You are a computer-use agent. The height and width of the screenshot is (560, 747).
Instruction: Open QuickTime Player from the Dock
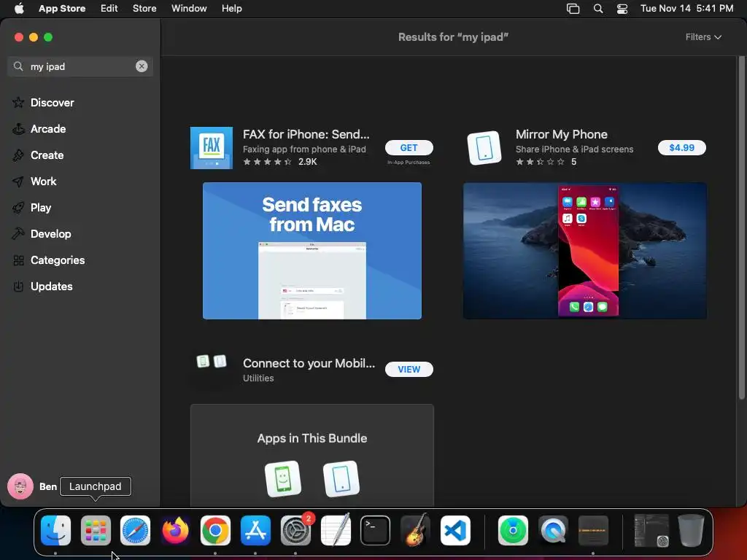point(553,531)
